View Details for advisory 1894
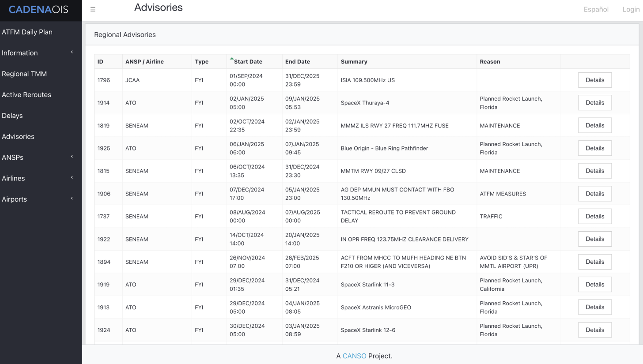The image size is (643, 364). coord(595,262)
